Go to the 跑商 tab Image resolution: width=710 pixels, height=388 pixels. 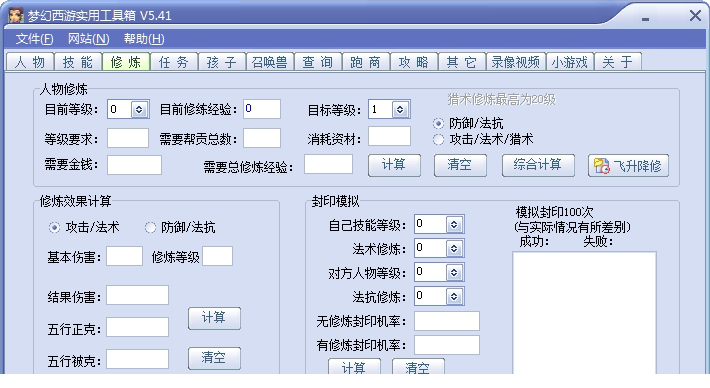[366, 62]
